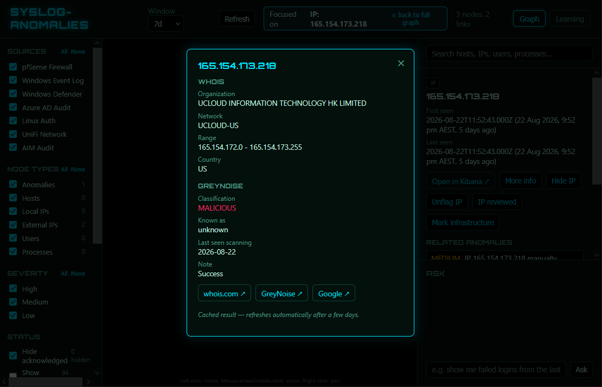Screen dimensions: 602x387
Task: Click the Refresh button
Action: 237,19
